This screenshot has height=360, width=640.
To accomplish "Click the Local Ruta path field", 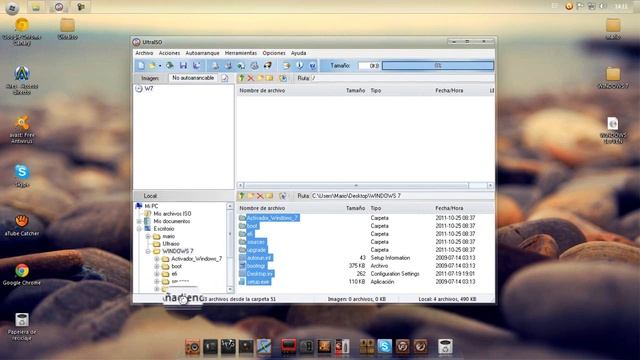I will tap(402, 196).
